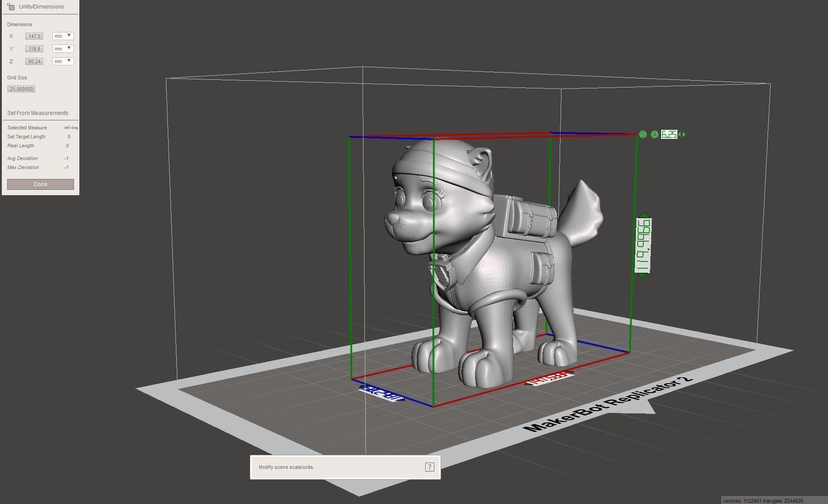Screen dimensions: 828x504
Task: Select the blue depth dimension label on the model base
Action: point(382,394)
